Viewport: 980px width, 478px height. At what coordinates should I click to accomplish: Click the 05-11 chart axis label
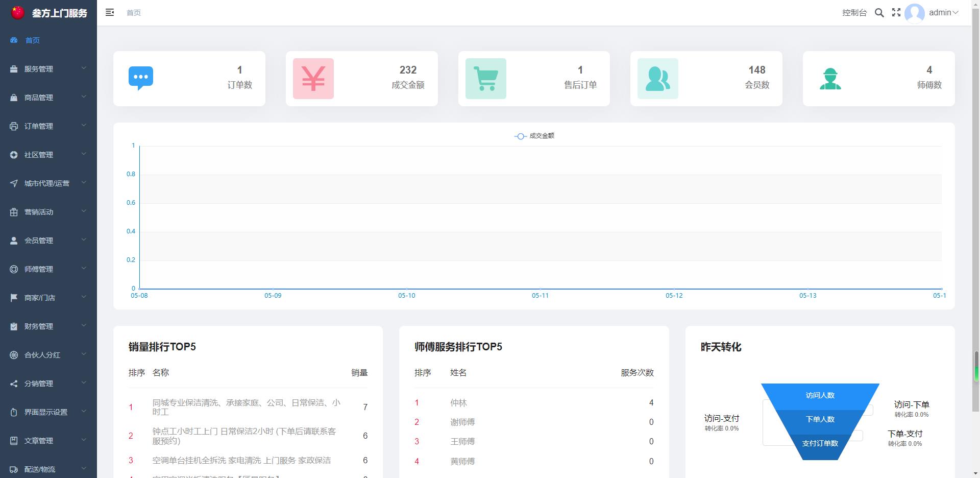(x=540, y=296)
